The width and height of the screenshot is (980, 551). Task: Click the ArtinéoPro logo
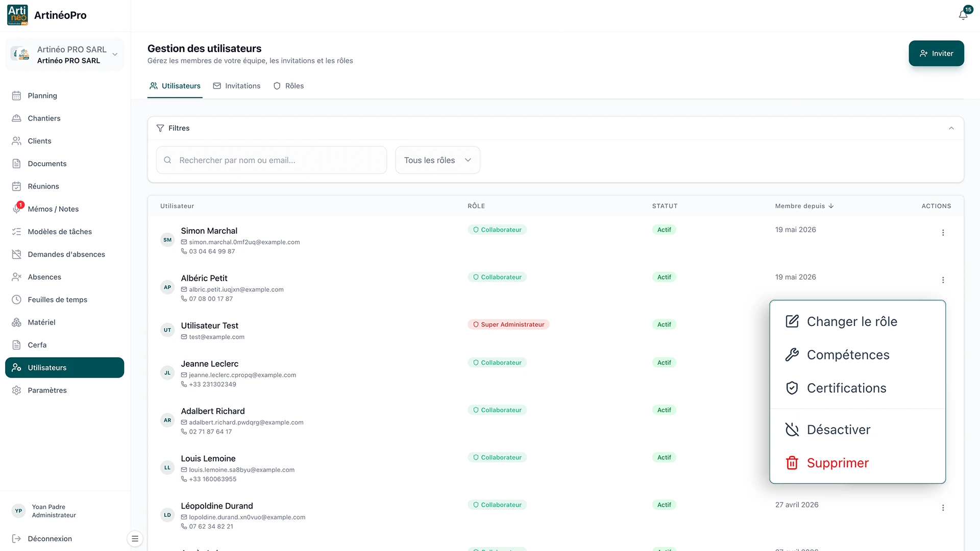(18, 15)
